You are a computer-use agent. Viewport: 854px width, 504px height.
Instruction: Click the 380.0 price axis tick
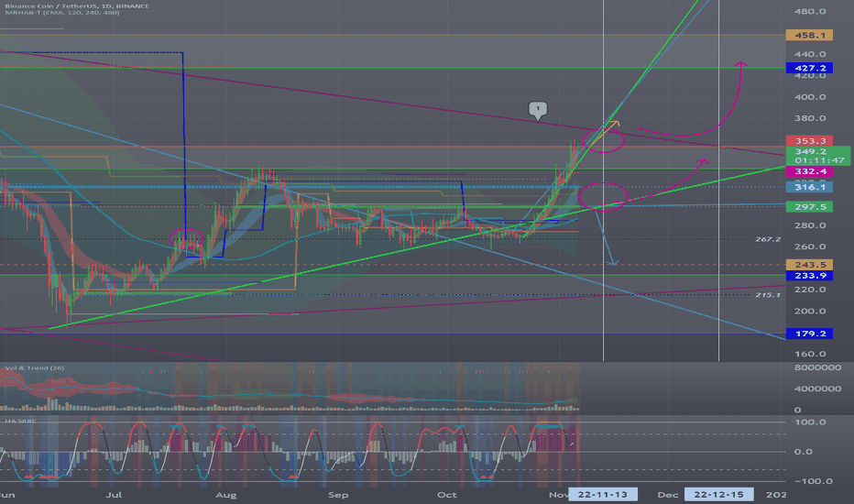[810, 118]
